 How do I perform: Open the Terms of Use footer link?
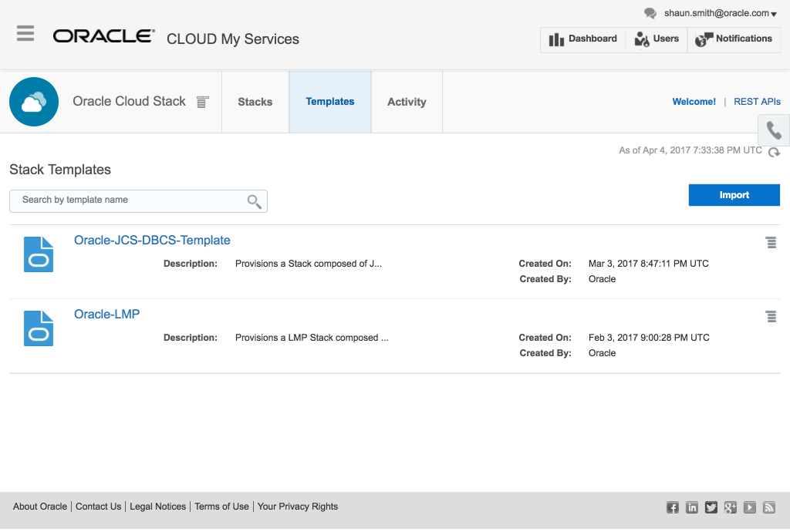(221, 507)
